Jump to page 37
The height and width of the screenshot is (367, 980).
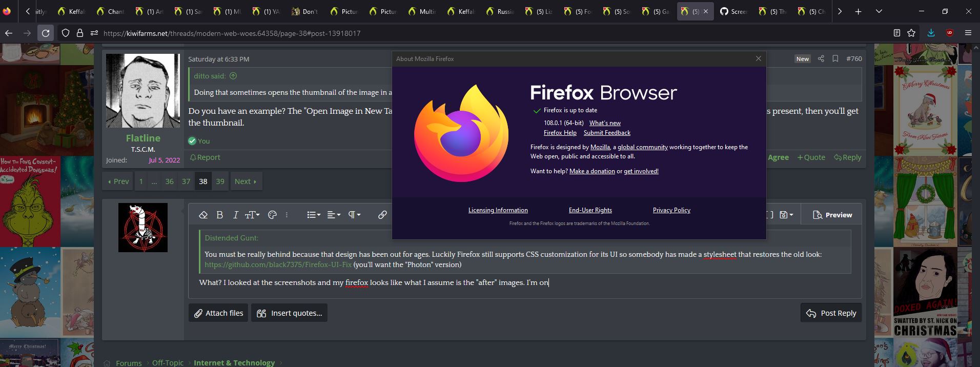click(186, 181)
